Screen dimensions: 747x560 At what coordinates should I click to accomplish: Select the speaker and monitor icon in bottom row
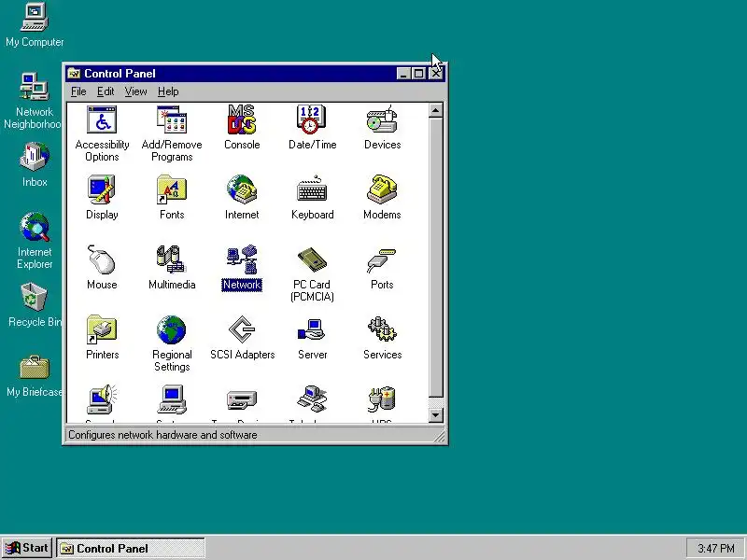pyautogui.click(x=102, y=399)
